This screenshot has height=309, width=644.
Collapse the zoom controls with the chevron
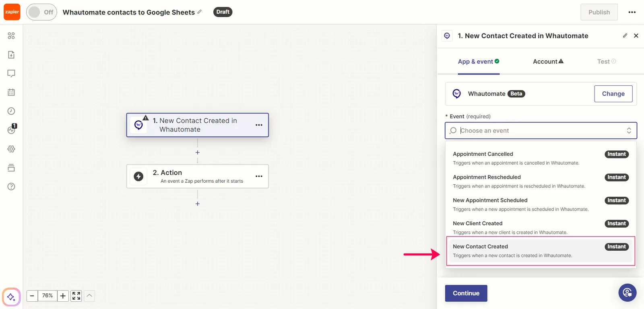tap(89, 296)
